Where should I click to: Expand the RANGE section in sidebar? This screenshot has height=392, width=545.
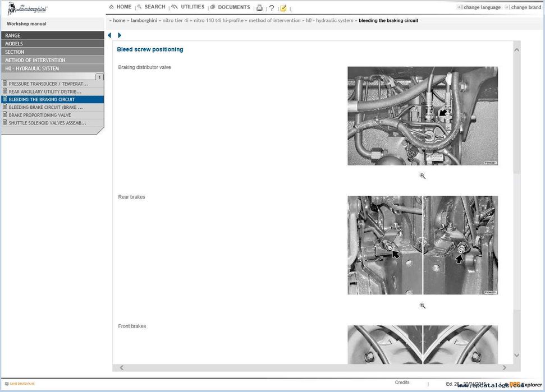[53, 35]
